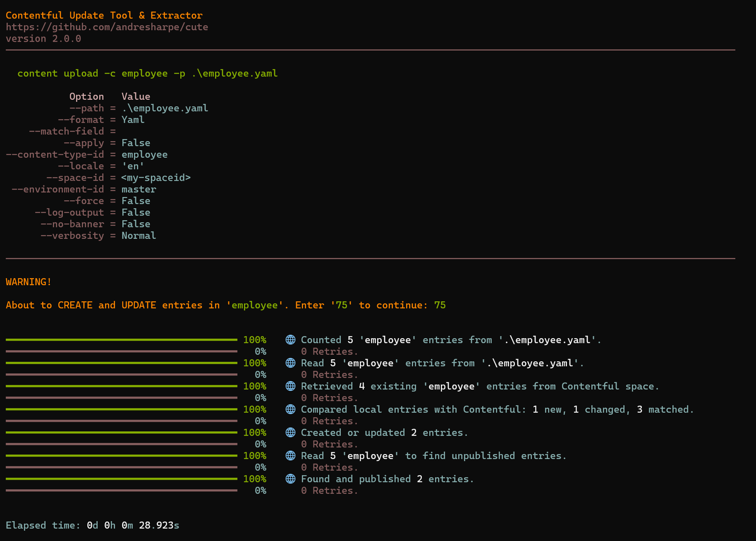Screen dimensions: 756x541
Task: Click the 'Found and published 2 entries' message
Action: point(388,479)
